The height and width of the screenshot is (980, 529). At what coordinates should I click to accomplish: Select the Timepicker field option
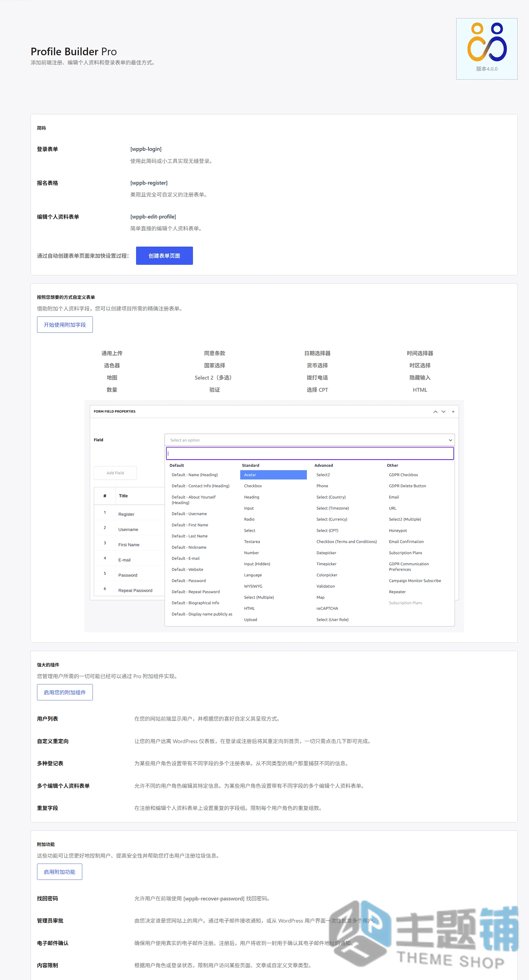point(326,564)
